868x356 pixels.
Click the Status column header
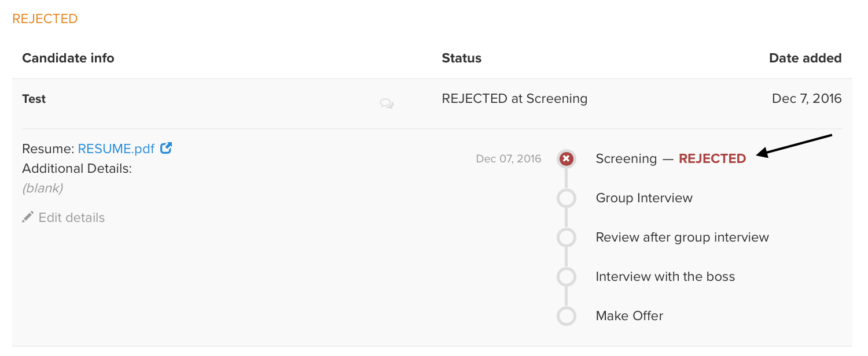pyautogui.click(x=461, y=58)
